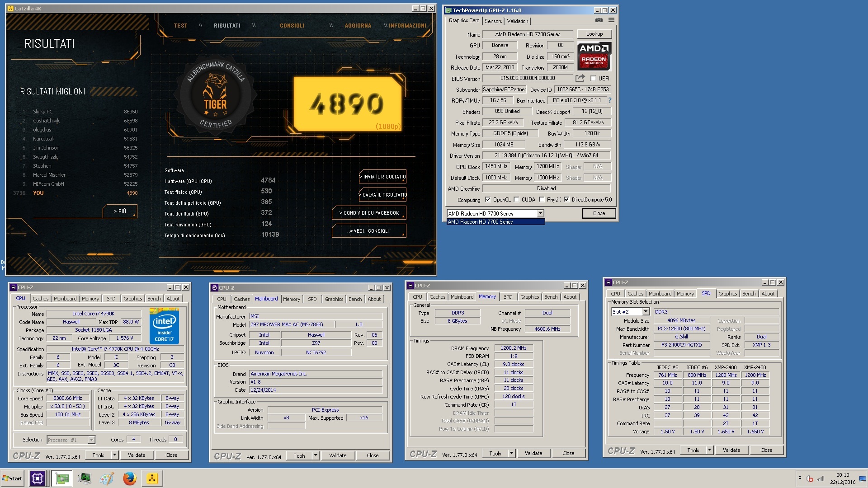Open the CONSIGLI menu in Catzilla
This screenshot has height=488, width=868.
click(x=292, y=26)
